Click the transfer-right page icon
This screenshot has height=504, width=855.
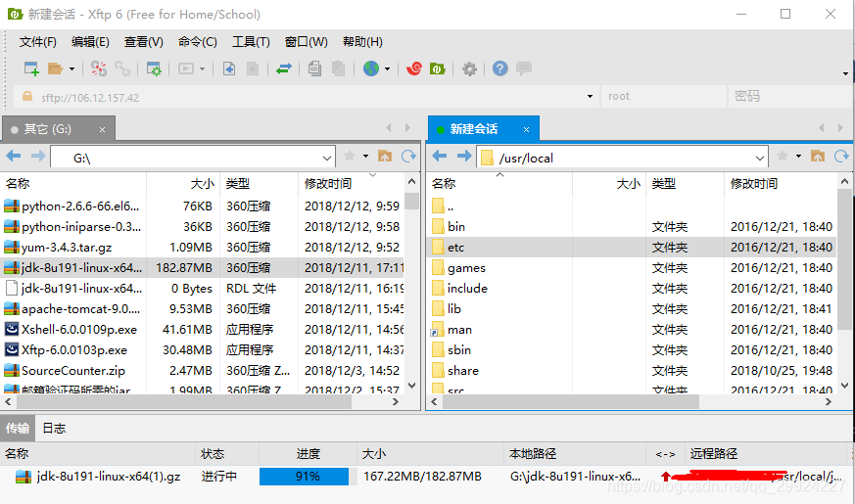click(253, 69)
